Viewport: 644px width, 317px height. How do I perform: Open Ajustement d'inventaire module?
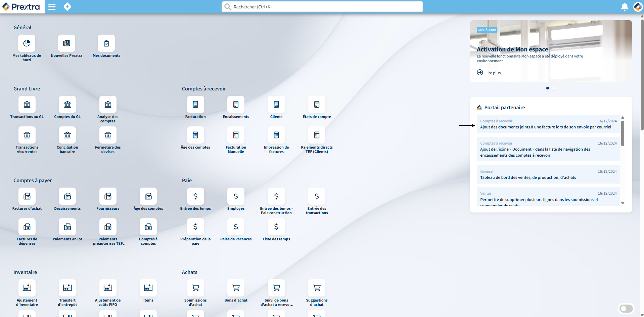(27, 288)
